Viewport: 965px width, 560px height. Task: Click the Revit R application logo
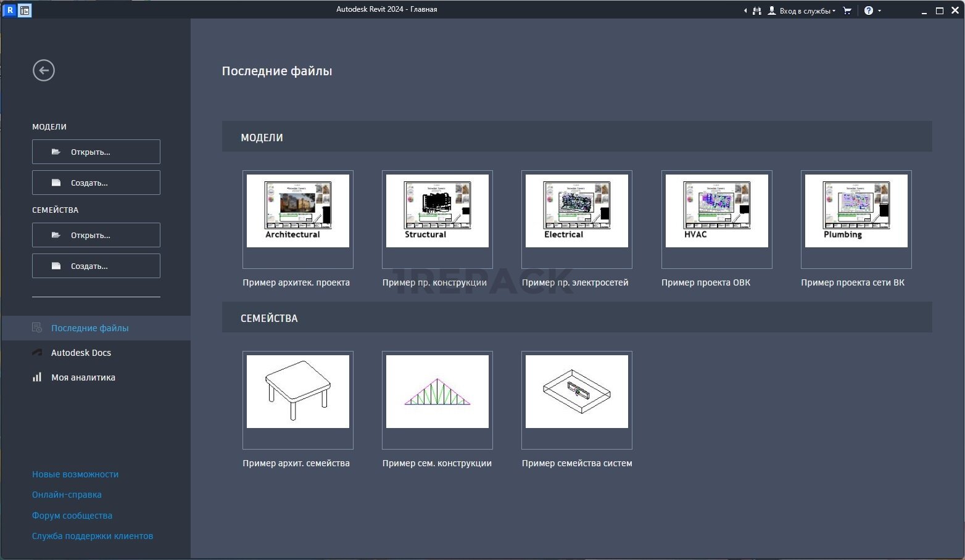(x=10, y=10)
